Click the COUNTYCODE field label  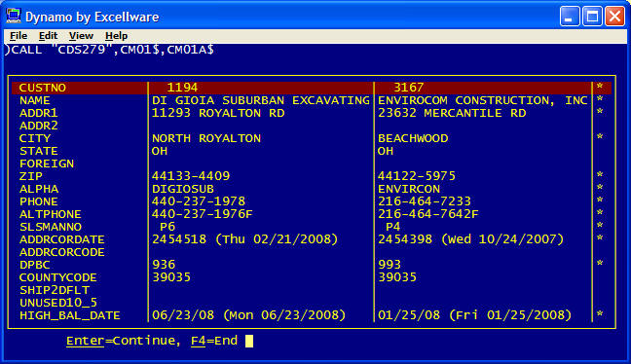58,277
